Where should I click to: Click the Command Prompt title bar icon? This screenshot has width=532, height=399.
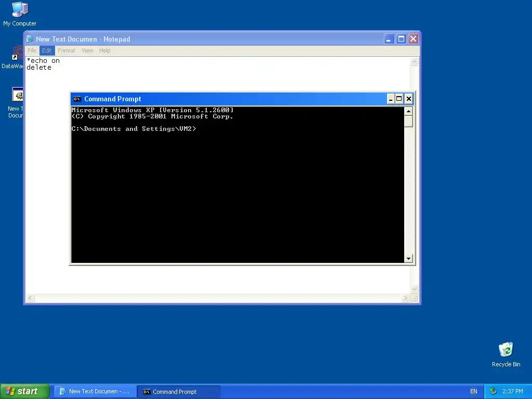77,99
